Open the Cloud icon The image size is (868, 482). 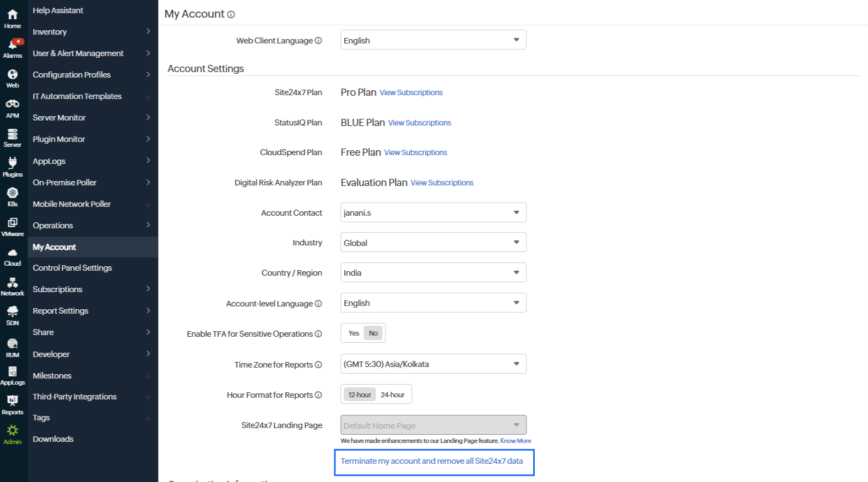click(13, 256)
